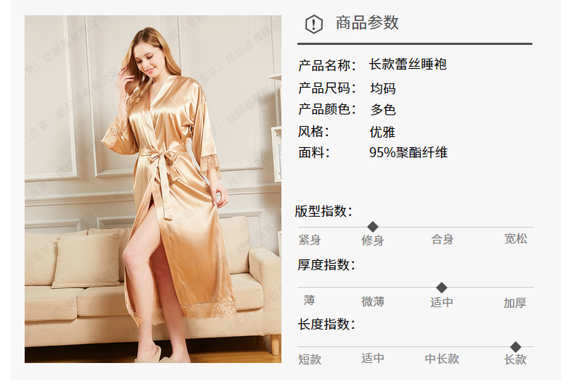Pick 薄 on the thickness scale
Image resolution: width=573 pixels, height=392 pixels.
tap(309, 301)
